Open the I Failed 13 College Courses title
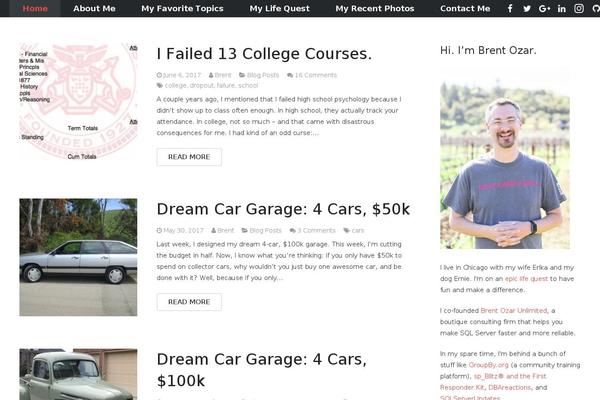The image size is (600, 400). [x=264, y=54]
